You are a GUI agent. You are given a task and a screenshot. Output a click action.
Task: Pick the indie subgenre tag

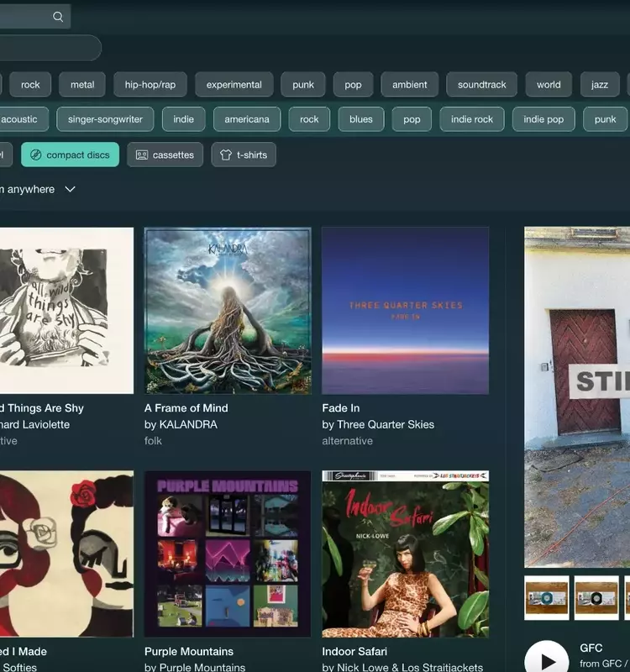(183, 119)
